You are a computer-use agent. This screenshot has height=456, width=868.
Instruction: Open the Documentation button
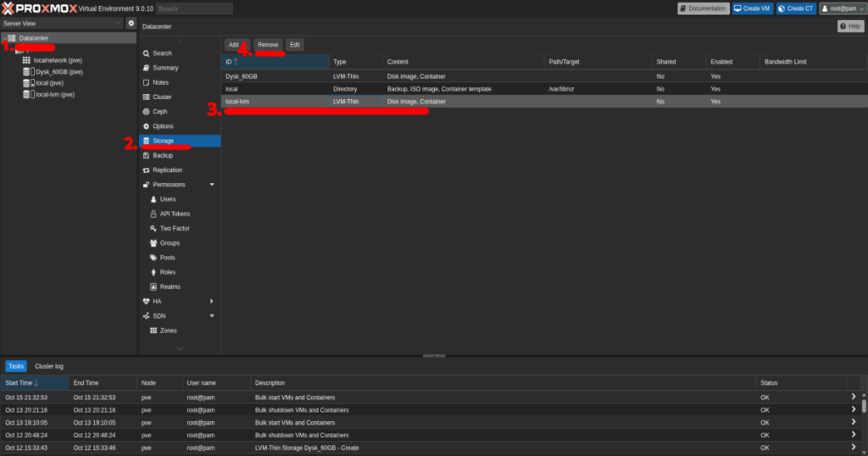tap(704, 8)
